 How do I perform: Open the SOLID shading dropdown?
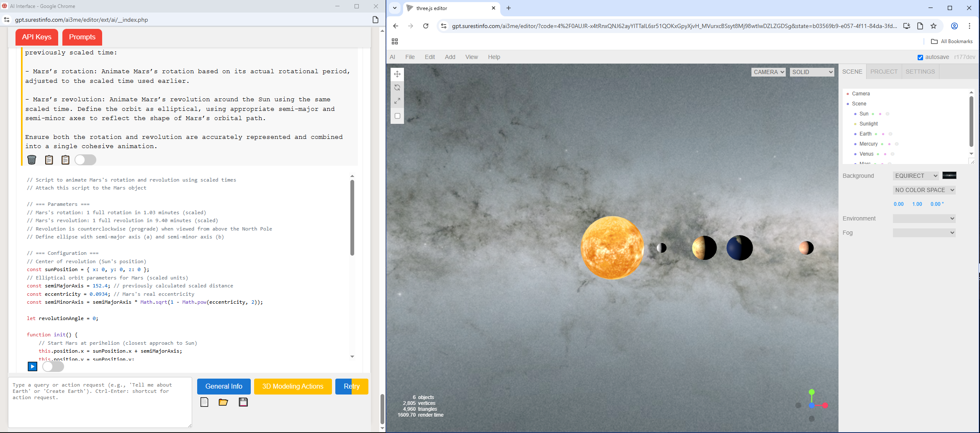point(812,72)
